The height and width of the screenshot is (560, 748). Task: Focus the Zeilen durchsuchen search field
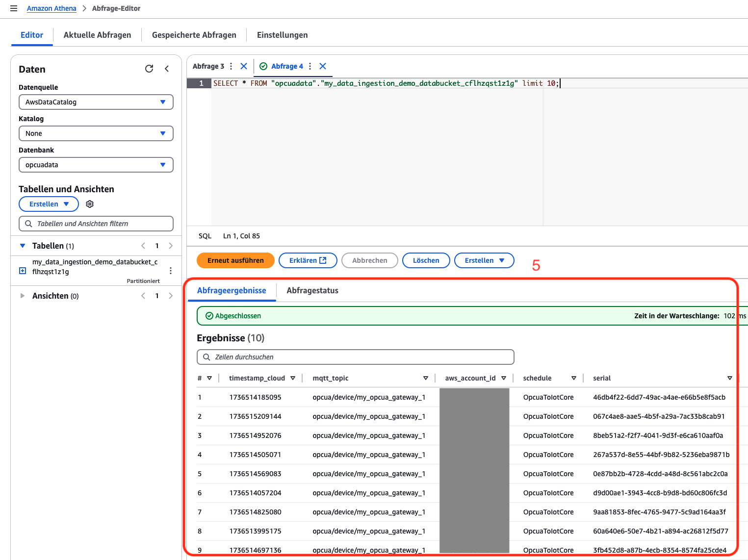point(356,357)
